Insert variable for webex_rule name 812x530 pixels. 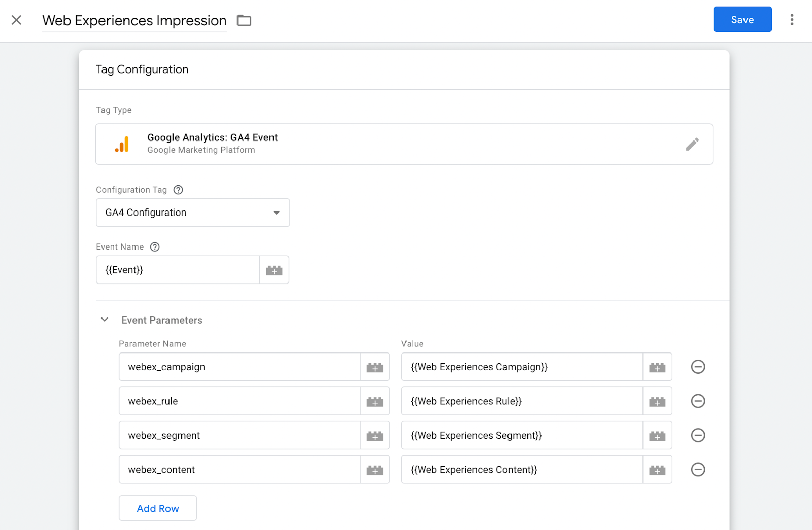375,402
